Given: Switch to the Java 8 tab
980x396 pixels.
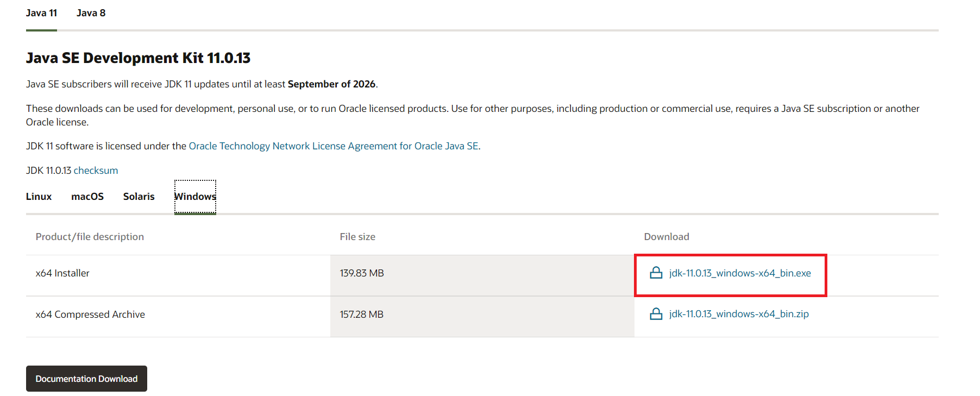Looking at the screenshot, I should tap(91, 13).
